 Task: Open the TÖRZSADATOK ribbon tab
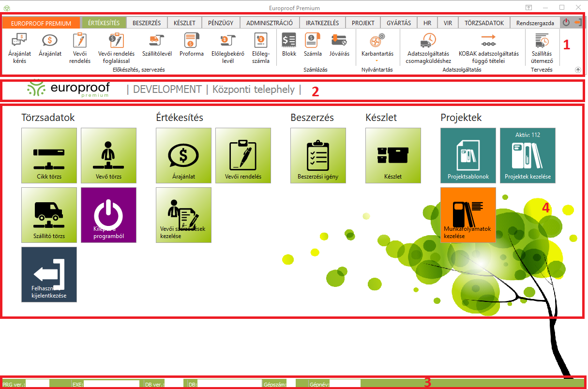click(484, 23)
